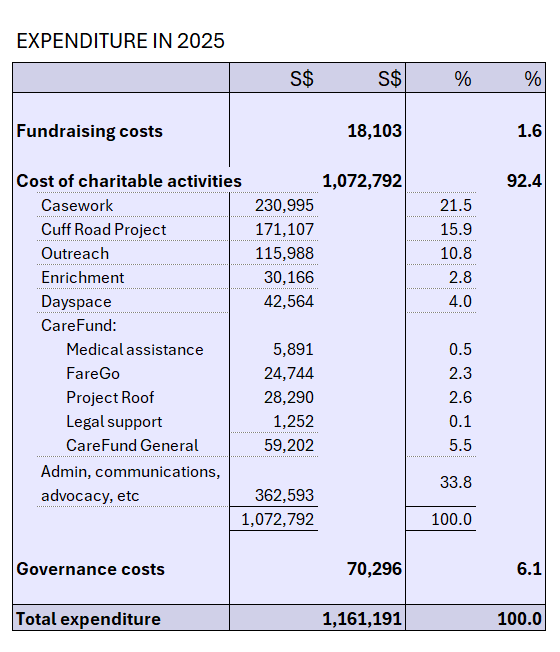This screenshot has height=652, width=560.
Task: Select the CareFund General amount 59,202
Action: [x=289, y=445]
